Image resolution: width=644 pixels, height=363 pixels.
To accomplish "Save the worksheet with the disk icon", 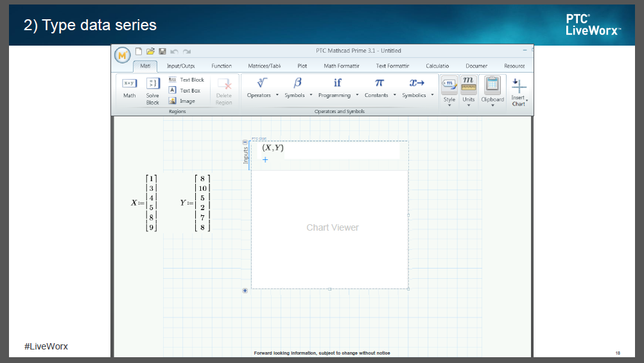I will click(162, 51).
